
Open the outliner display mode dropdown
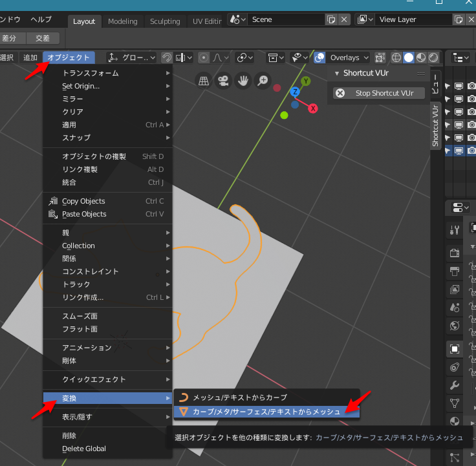(460, 58)
